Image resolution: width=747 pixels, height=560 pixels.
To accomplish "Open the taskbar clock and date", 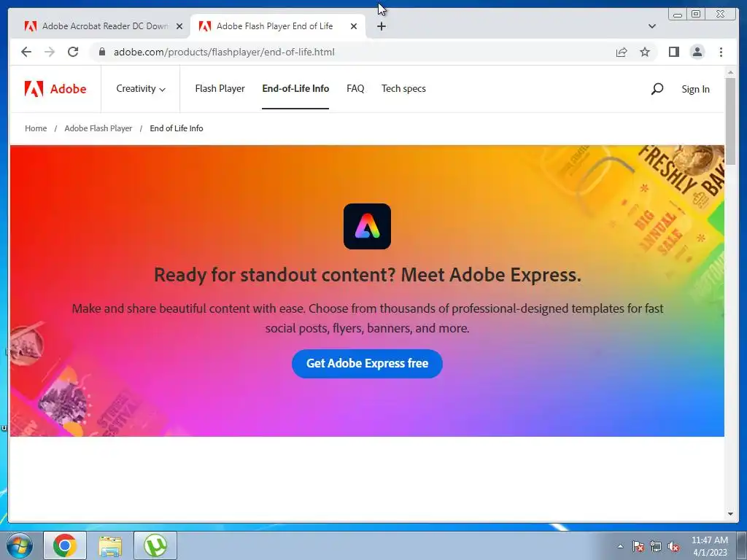I will pyautogui.click(x=709, y=546).
